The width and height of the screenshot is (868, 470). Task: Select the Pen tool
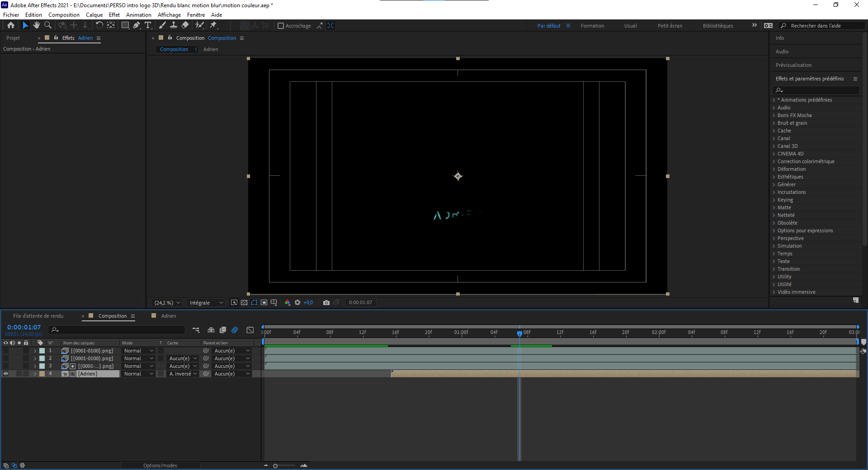click(x=137, y=25)
